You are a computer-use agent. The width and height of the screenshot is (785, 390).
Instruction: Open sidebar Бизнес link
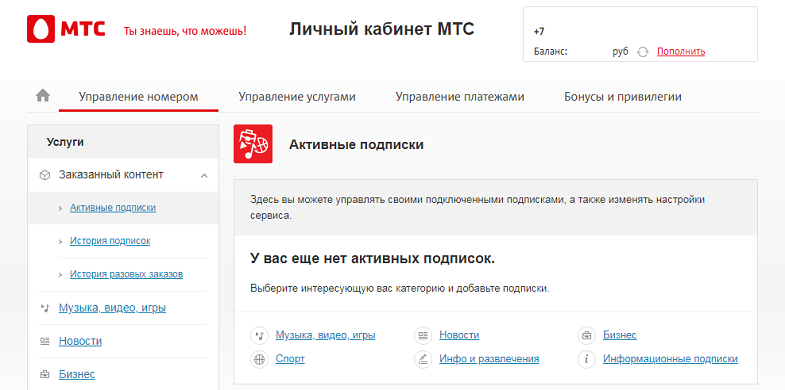[x=77, y=374]
